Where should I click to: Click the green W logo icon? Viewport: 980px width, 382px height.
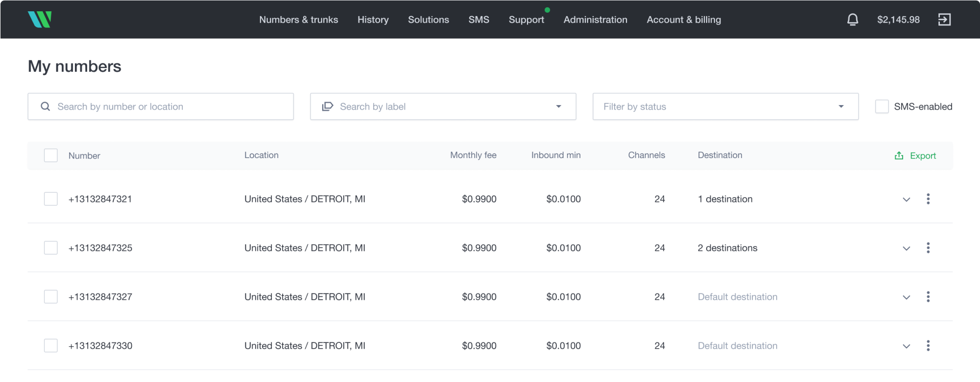click(x=40, y=20)
